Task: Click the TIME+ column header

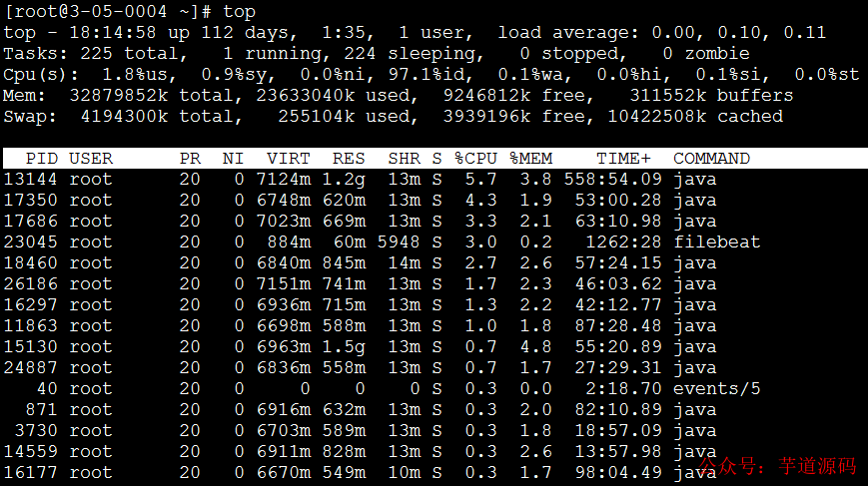Action: (x=623, y=159)
